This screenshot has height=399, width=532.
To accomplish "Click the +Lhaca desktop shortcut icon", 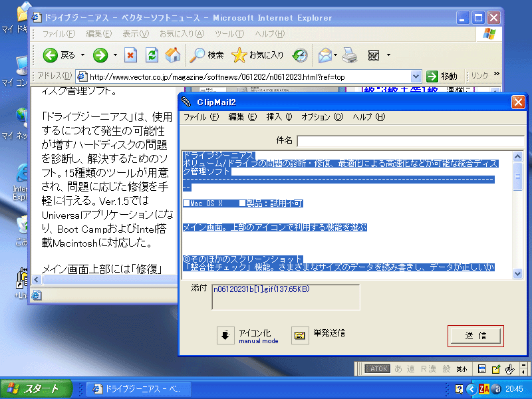I will (x=22, y=279).
